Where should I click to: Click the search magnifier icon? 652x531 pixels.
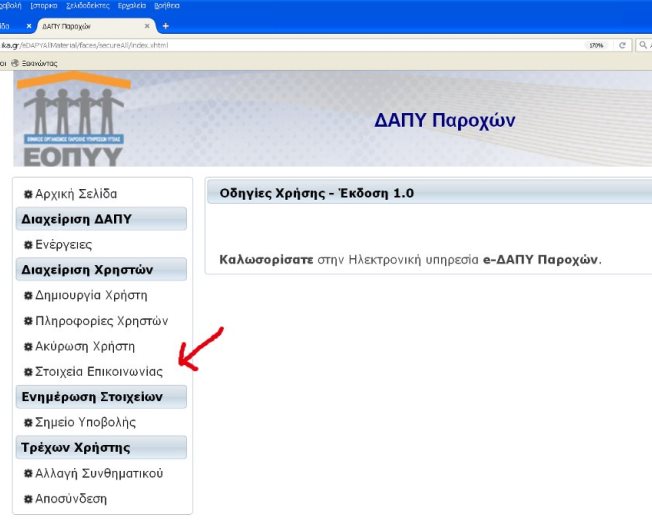coord(643,45)
